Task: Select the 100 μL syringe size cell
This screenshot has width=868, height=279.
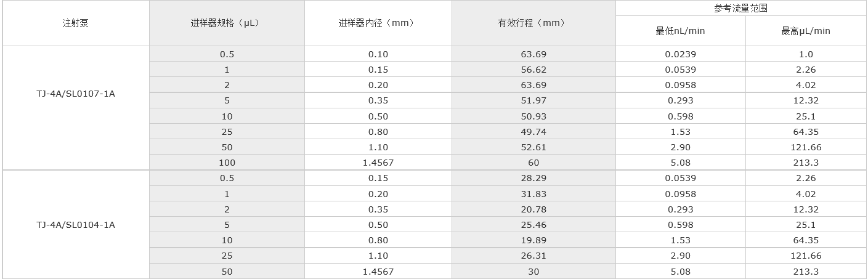Action: click(x=226, y=163)
